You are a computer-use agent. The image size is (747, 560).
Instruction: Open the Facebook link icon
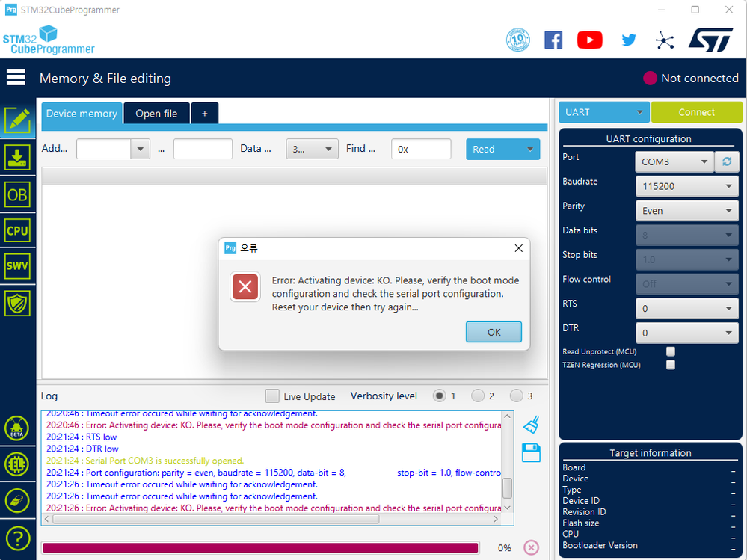pos(553,40)
